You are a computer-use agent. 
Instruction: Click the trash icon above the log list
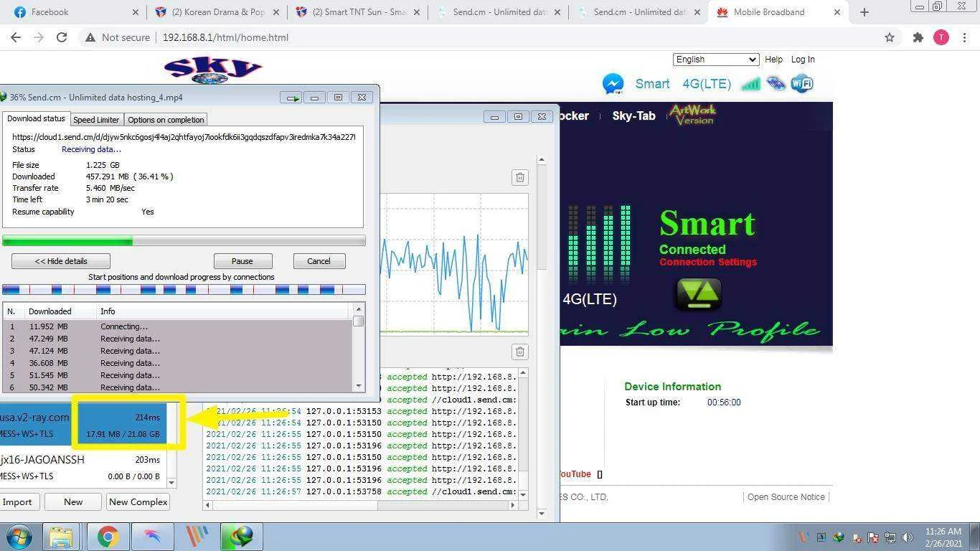coord(520,352)
